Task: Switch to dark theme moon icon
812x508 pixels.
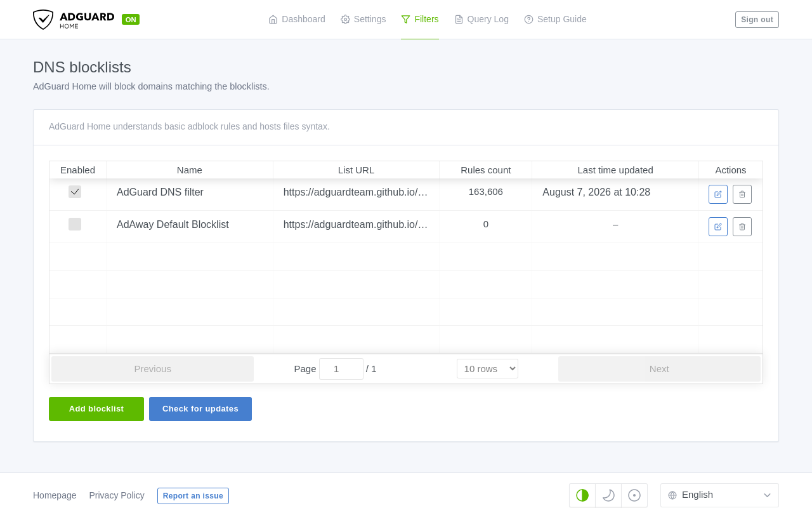Action: coord(608,495)
